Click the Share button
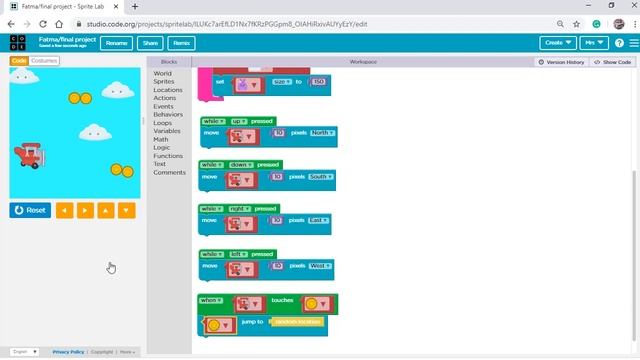 tap(150, 43)
